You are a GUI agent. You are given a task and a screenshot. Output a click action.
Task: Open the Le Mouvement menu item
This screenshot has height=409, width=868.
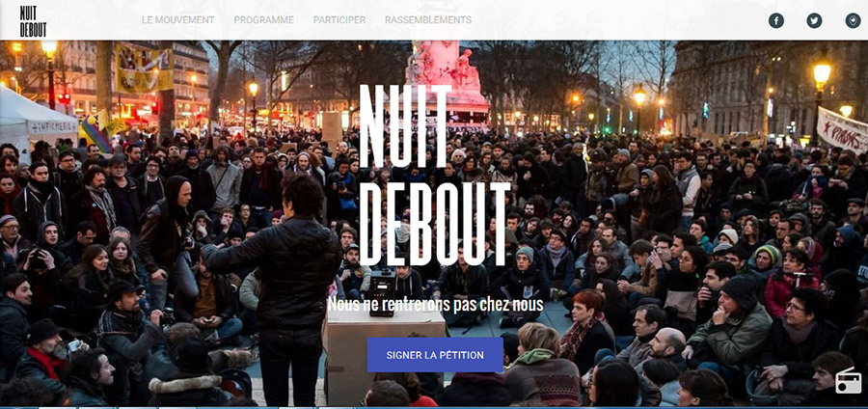click(x=178, y=20)
